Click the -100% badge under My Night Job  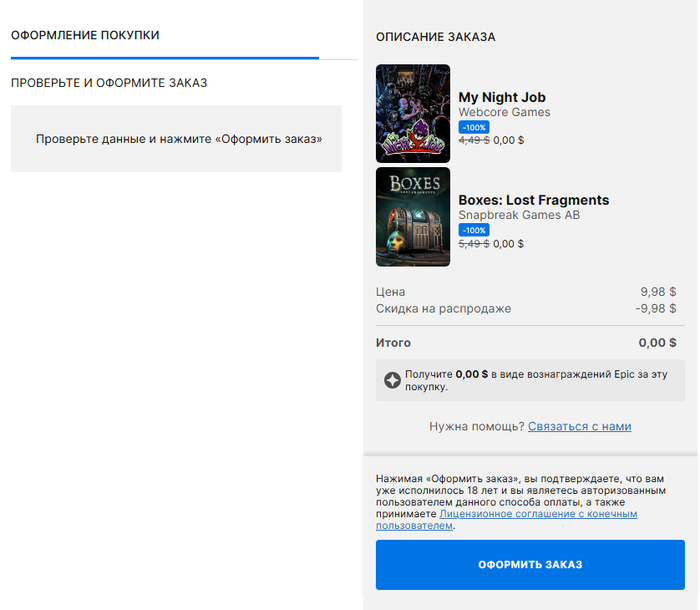474,127
